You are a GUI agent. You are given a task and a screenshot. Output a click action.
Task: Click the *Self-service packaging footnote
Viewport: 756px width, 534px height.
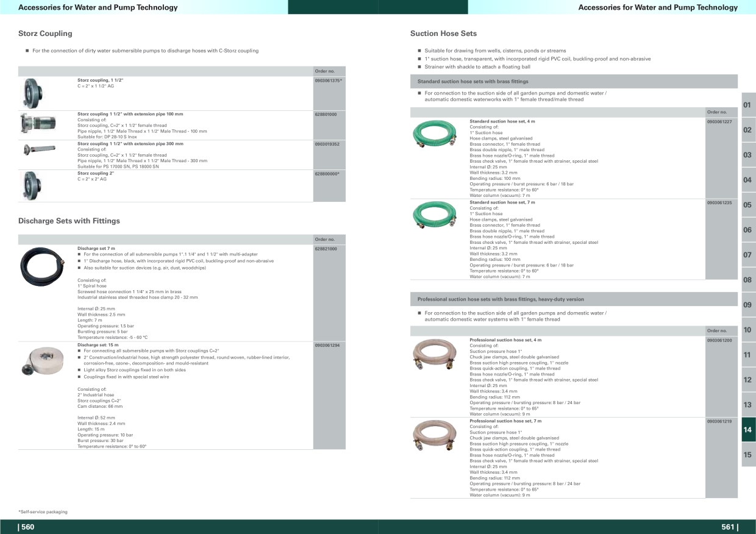[43, 511]
